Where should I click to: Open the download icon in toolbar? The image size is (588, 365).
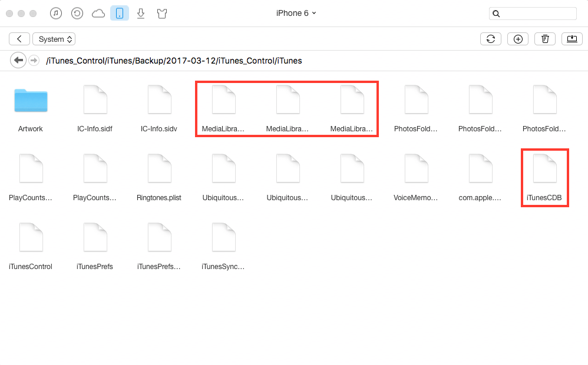pyautogui.click(x=141, y=14)
